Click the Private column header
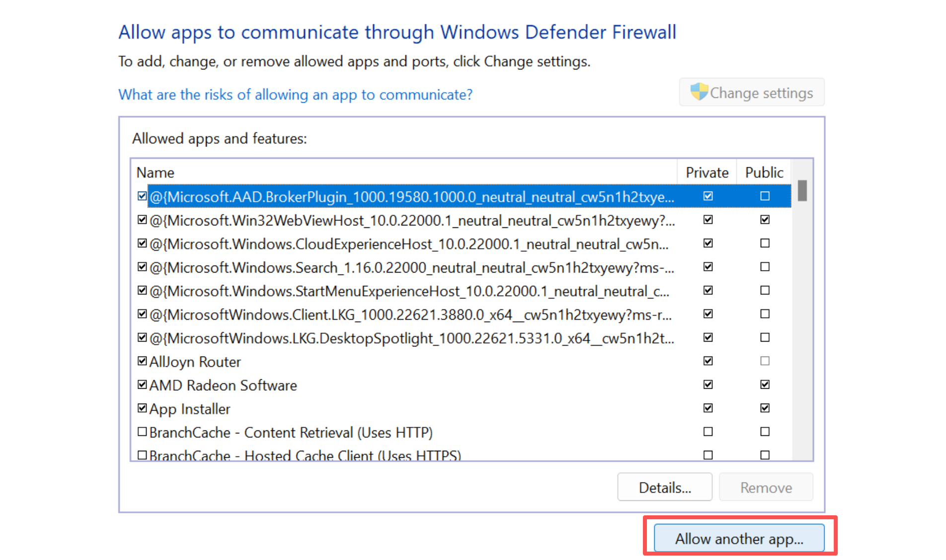The width and height of the screenshot is (946, 560). 707,172
